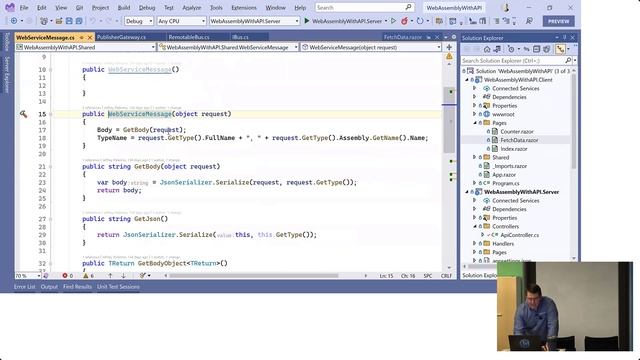Click the Undo arrow icon
This screenshot has width=640, height=360.
pos(93,21)
